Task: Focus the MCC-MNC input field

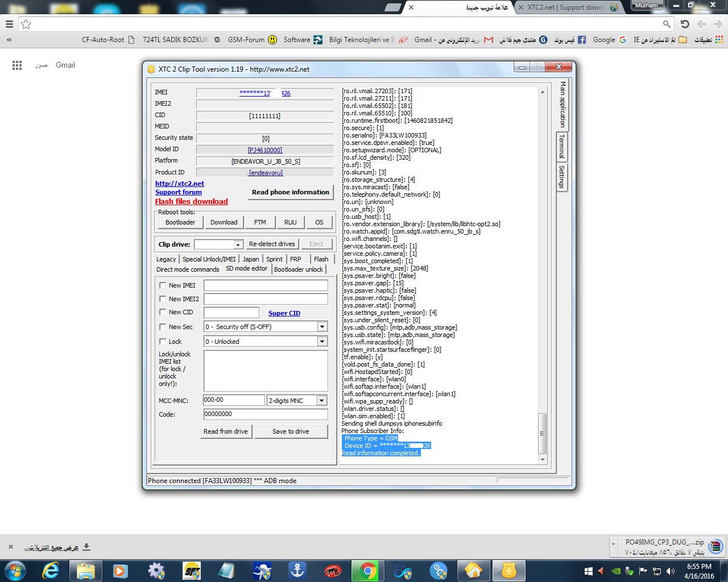Action: pyautogui.click(x=234, y=400)
